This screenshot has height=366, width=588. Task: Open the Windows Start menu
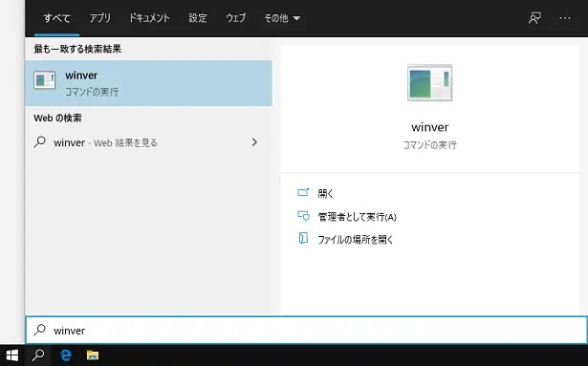click(x=12, y=355)
